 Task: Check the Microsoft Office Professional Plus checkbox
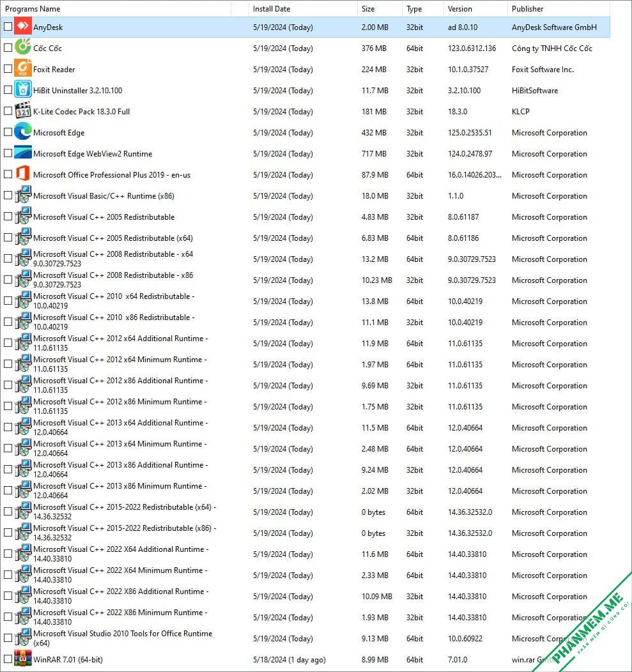coord(8,174)
